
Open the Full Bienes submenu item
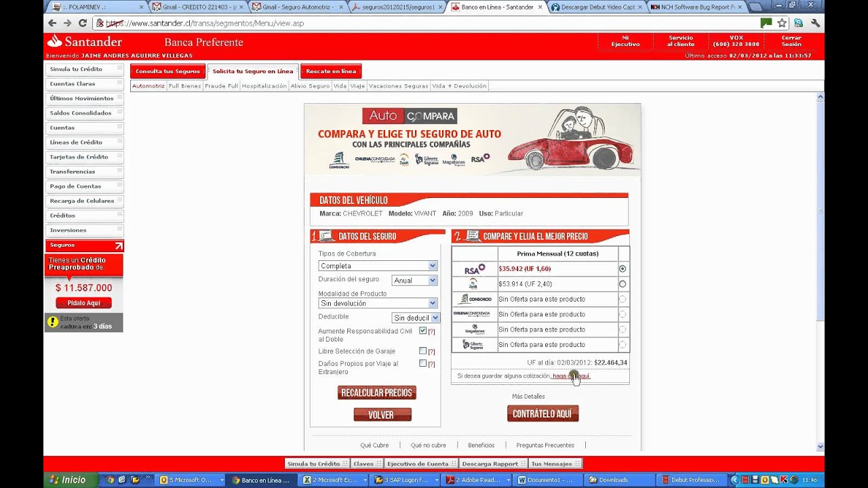184,86
